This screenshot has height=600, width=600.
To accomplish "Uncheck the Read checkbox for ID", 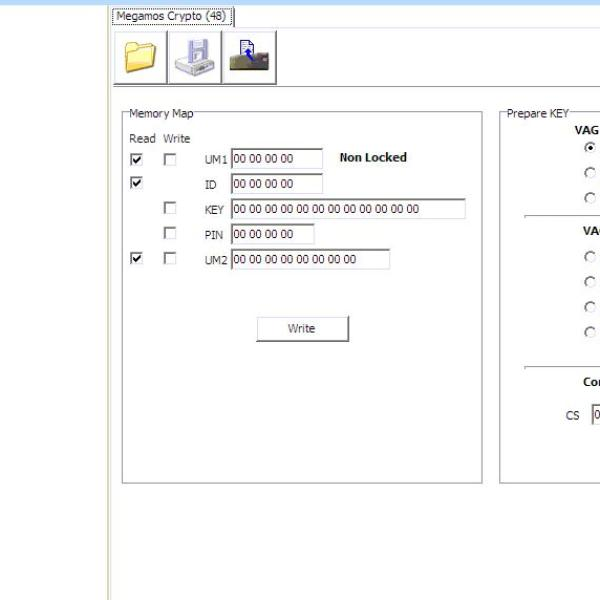I will [x=137, y=183].
